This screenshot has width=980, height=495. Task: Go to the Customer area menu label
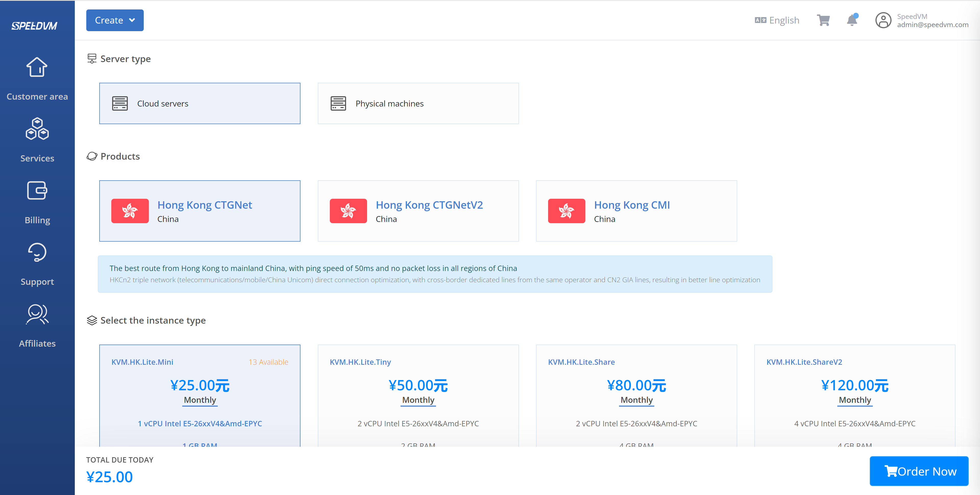pyautogui.click(x=37, y=97)
